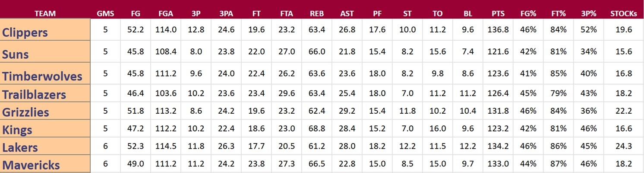
Task: Select the Timberwolves row label
Action: pos(42,77)
